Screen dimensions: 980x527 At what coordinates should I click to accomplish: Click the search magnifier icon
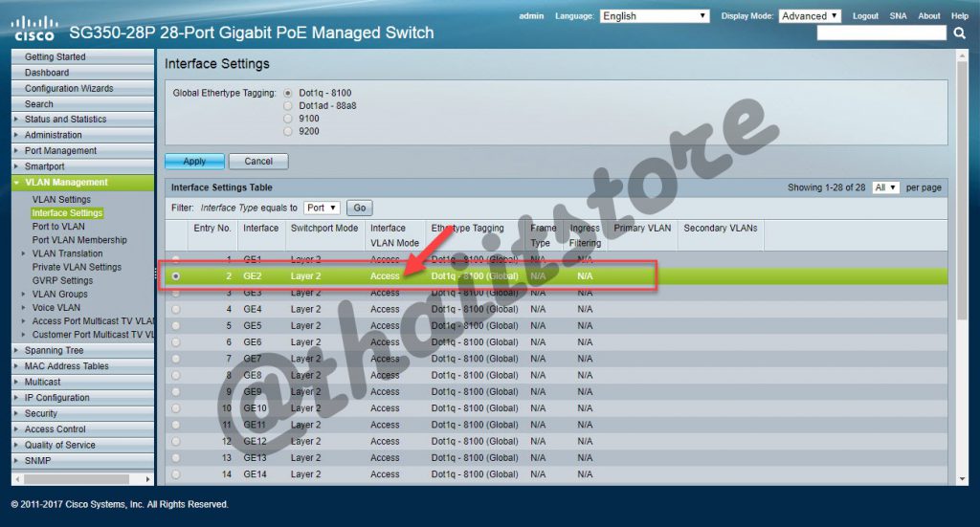959,33
